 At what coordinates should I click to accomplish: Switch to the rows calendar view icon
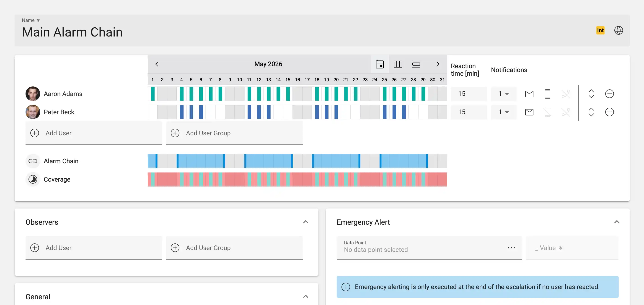click(416, 64)
